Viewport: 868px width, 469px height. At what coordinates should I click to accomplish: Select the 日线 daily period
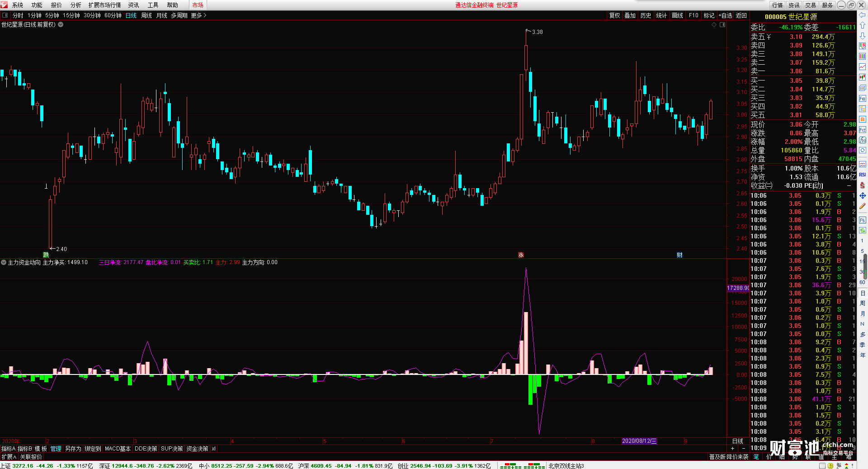(x=131, y=15)
